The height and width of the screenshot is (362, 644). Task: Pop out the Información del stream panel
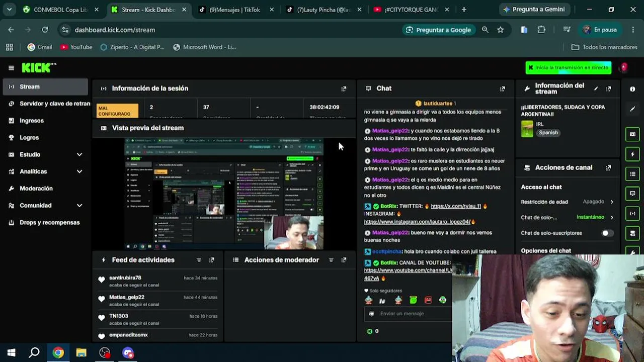point(608,88)
